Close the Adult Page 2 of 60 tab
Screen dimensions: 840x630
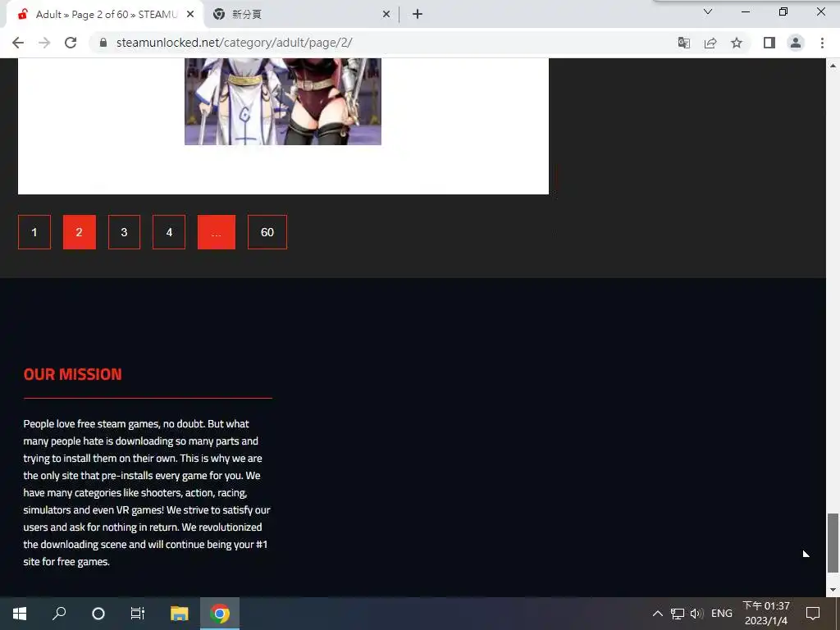tap(190, 15)
